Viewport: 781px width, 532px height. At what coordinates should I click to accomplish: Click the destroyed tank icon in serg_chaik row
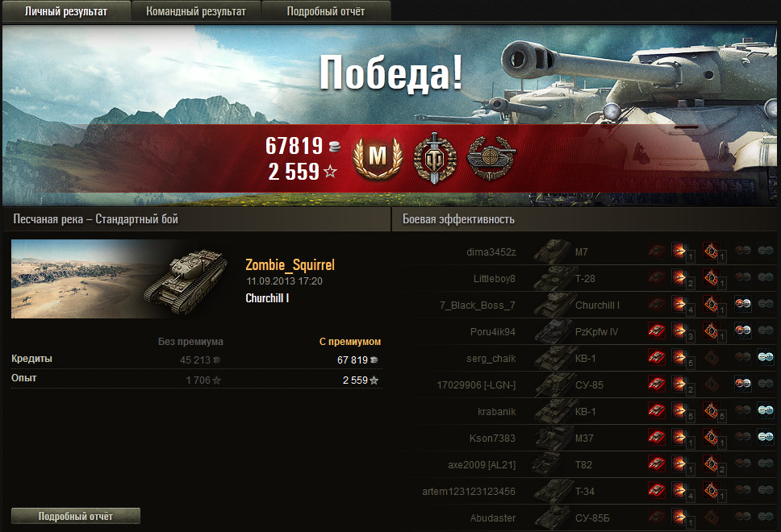click(x=657, y=358)
